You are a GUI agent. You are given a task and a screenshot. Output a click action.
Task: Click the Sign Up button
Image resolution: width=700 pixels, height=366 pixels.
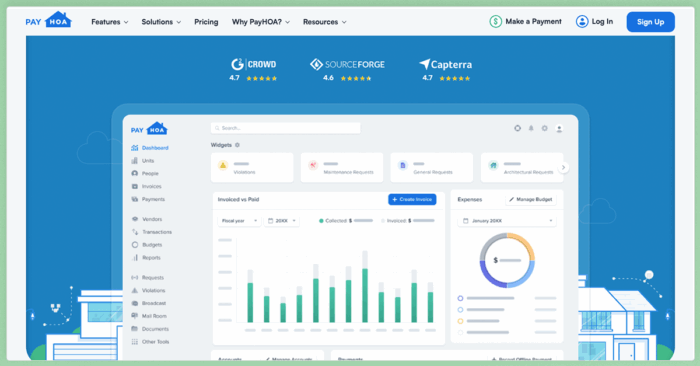(650, 22)
